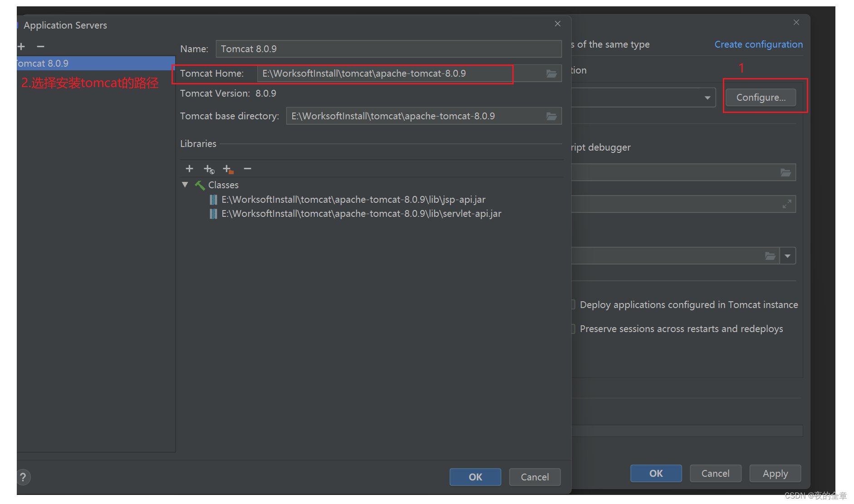Add a new application server with plus icon
Image resolution: width=854 pixels, height=504 pixels.
point(21,47)
